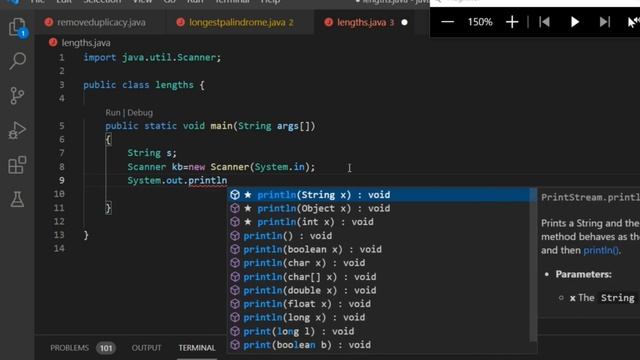
Task: Click the 150% zoom level value
Action: tap(480, 22)
